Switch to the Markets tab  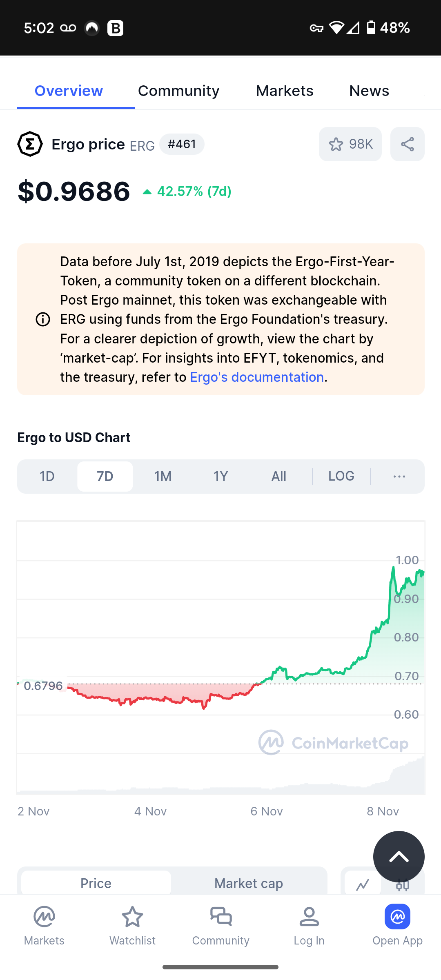(x=285, y=91)
